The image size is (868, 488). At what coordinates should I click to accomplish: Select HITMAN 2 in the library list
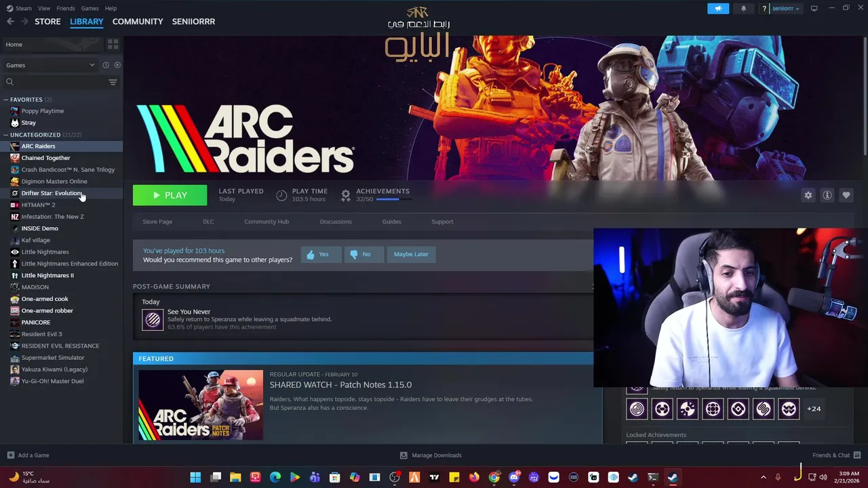coord(38,205)
